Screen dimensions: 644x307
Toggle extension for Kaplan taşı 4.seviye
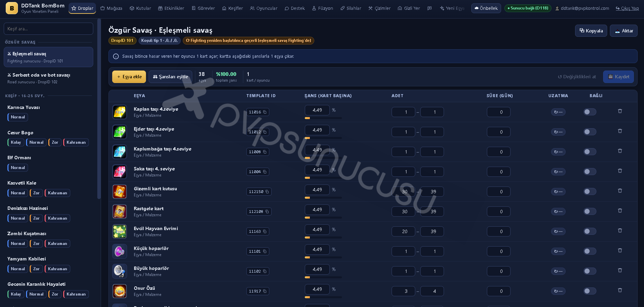(558, 112)
